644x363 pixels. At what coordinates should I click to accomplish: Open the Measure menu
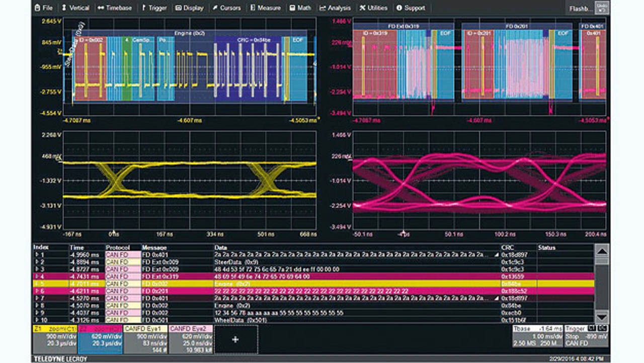267,8
